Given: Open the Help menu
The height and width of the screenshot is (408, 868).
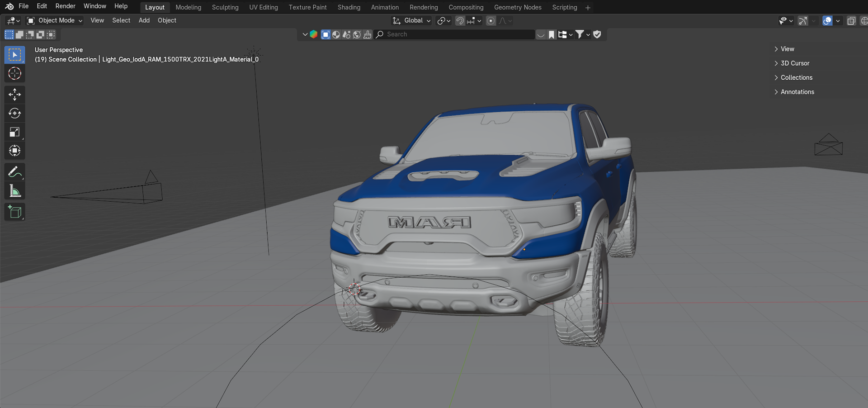Looking at the screenshot, I should tap(121, 6).
